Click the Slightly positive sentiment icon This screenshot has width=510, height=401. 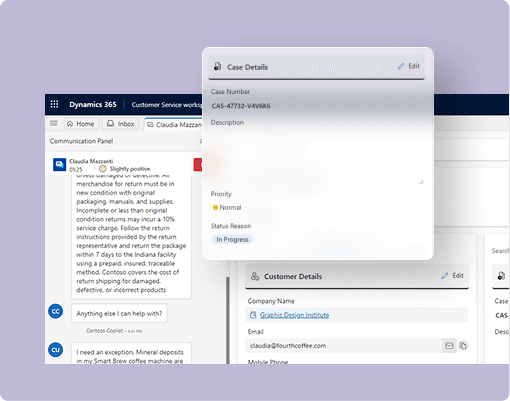pos(103,169)
